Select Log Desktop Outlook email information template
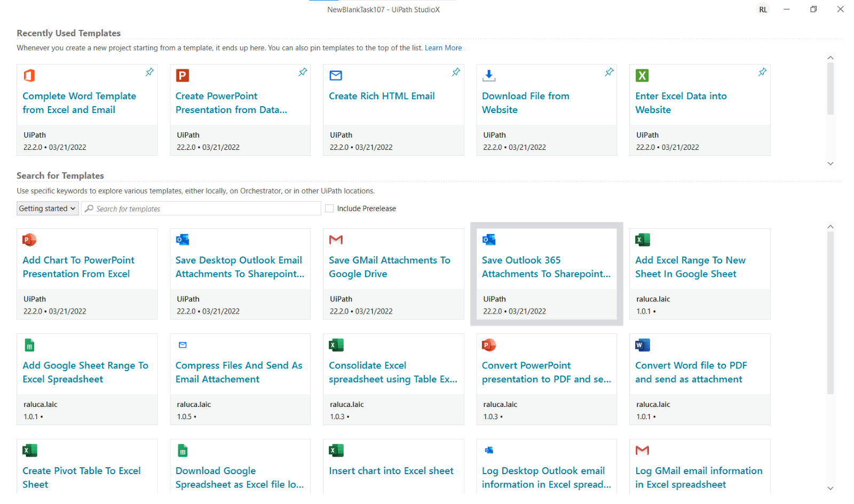 click(x=546, y=478)
